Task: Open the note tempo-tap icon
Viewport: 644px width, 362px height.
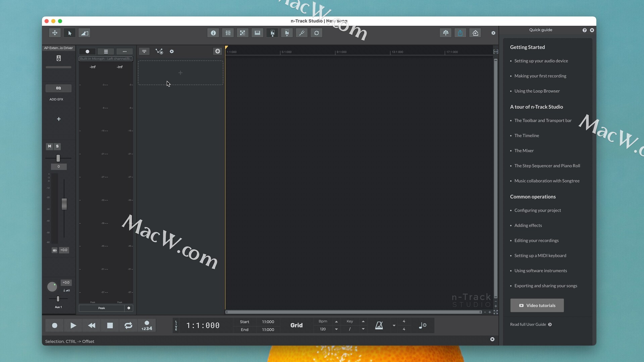Action: pyautogui.click(x=423, y=325)
